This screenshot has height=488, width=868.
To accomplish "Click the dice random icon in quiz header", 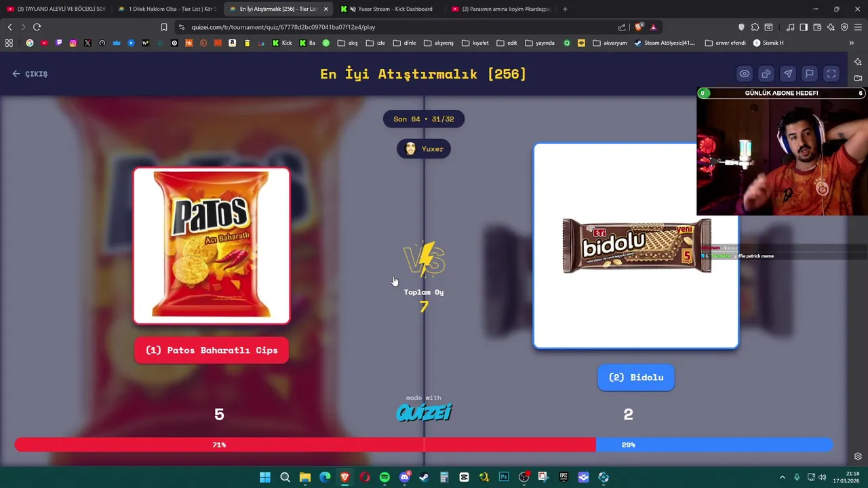I will (x=766, y=74).
